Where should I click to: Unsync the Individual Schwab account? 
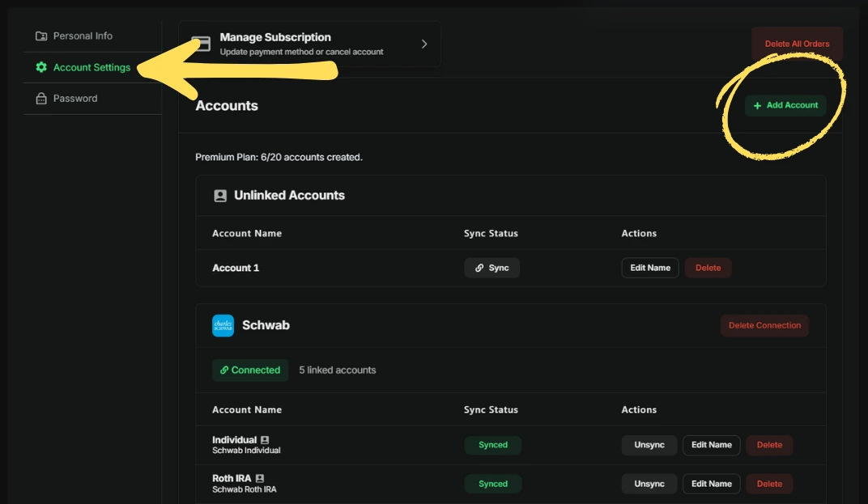pyautogui.click(x=649, y=445)
